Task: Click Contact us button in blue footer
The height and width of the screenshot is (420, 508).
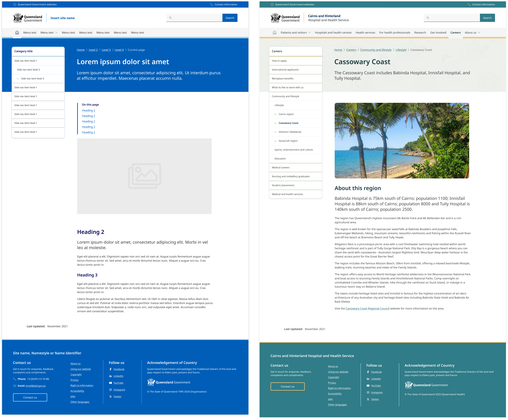Action: 30,397
